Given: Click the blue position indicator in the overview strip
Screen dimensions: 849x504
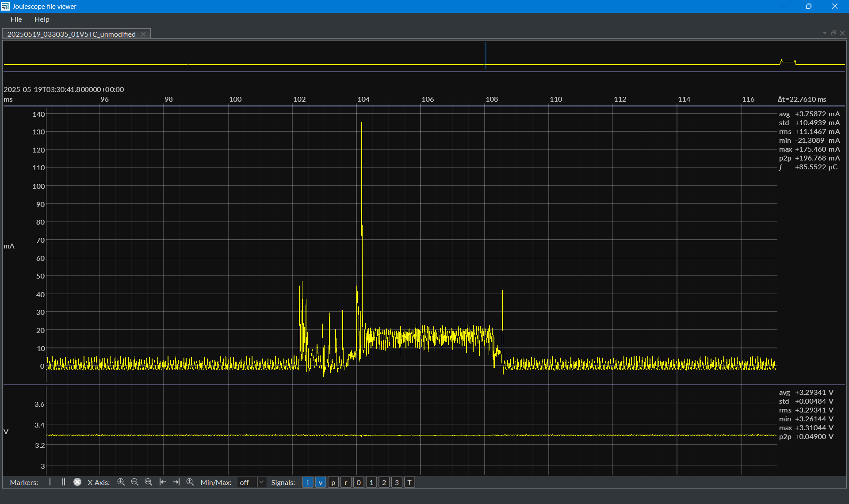Looking at the screenshot, I should [x=485, y=56].
